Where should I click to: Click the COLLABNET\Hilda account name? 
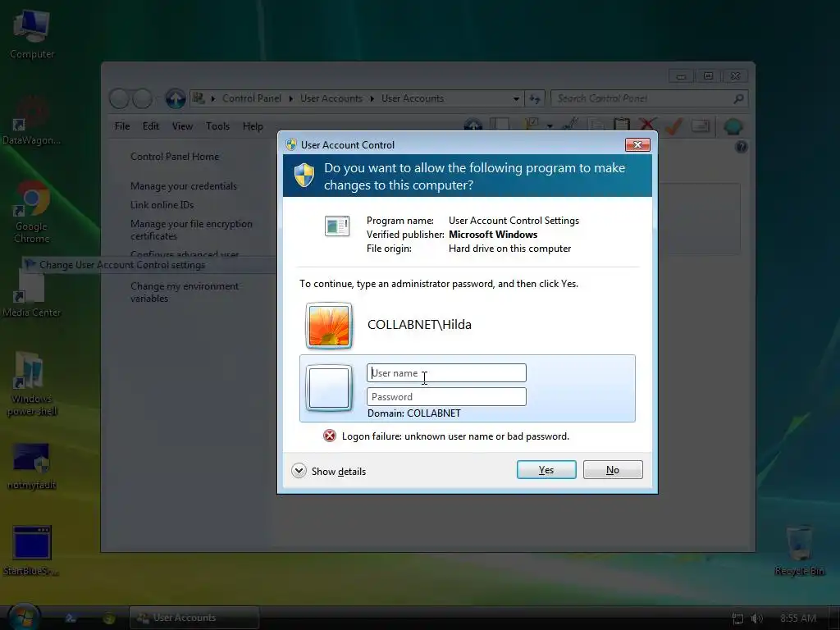(419, 325)
